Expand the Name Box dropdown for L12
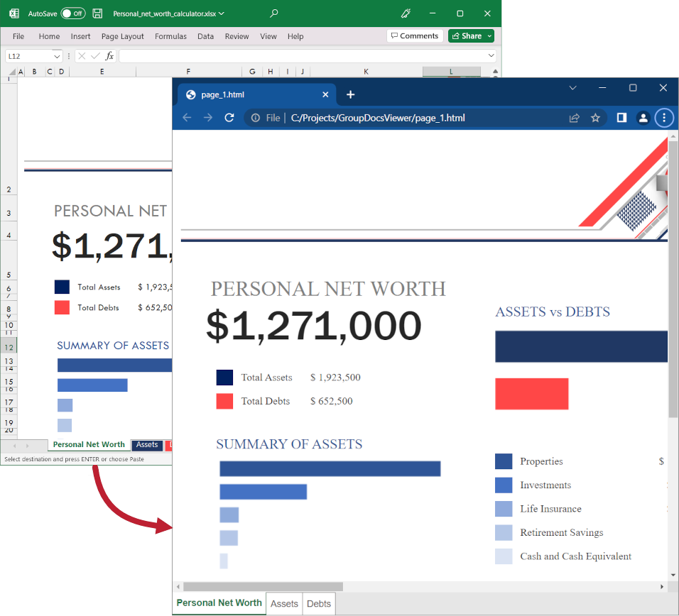Image resolution: width=679 pixels, height=616 pixels. coord(57,56)
